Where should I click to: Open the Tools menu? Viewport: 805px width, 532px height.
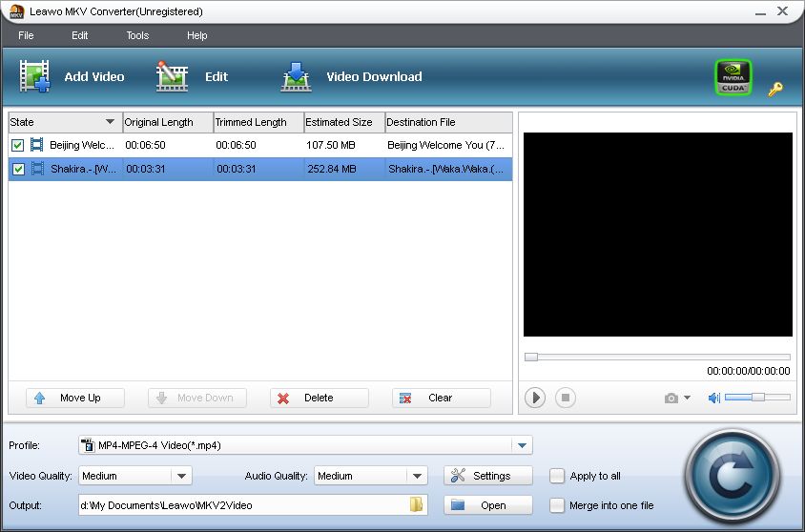click(x=137, y=35)
